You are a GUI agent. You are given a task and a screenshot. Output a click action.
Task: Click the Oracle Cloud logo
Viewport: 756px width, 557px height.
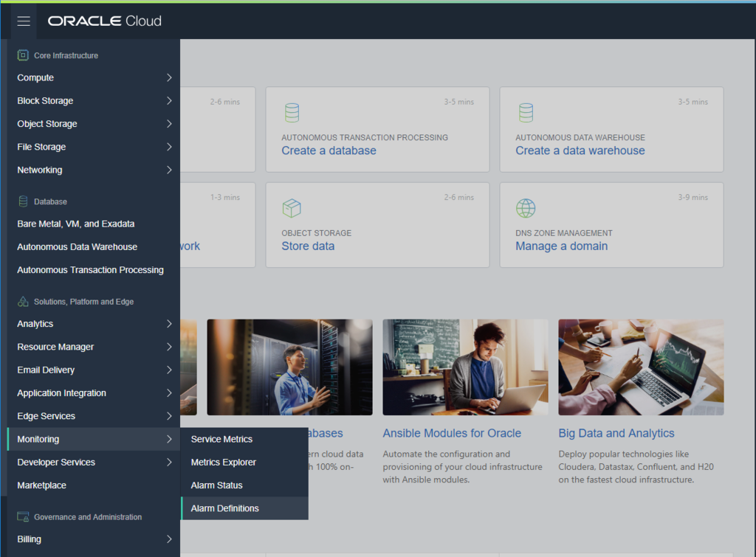105,21
